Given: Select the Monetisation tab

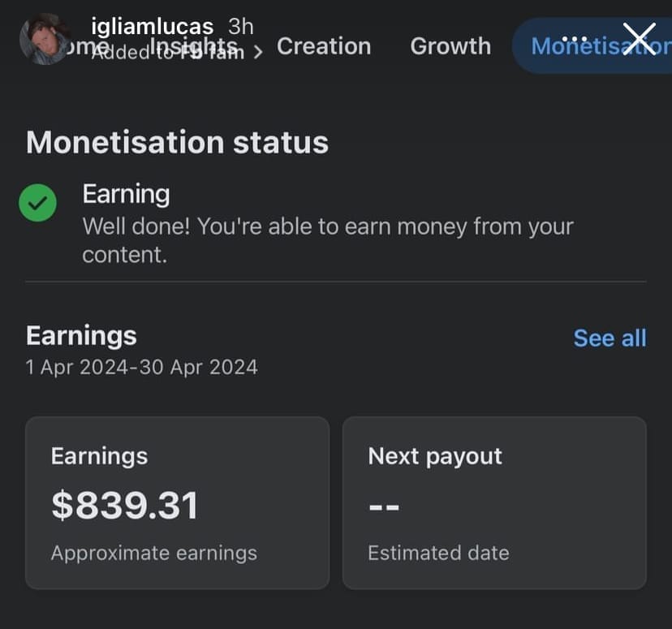Looking at the screenshot, I should coord(597,47).
